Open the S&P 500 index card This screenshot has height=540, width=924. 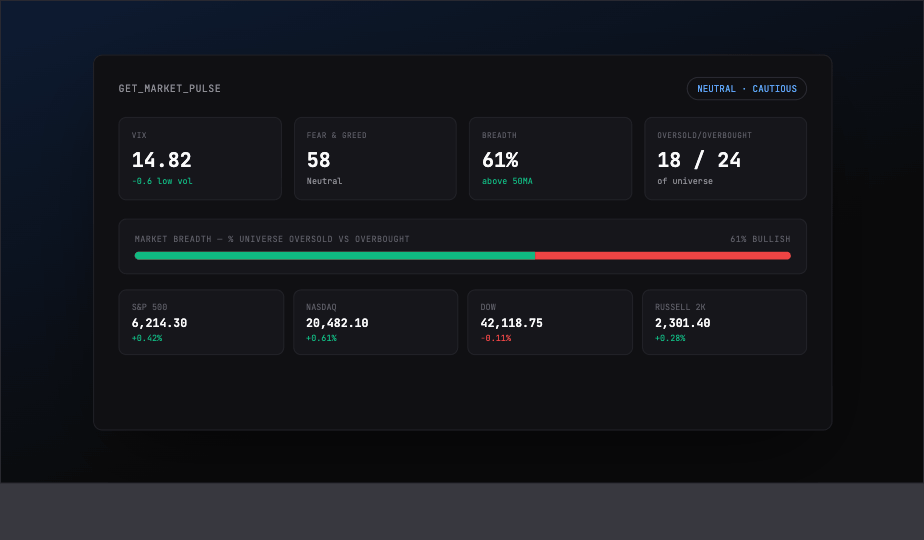pyautogui.click(x=201, y=322)
